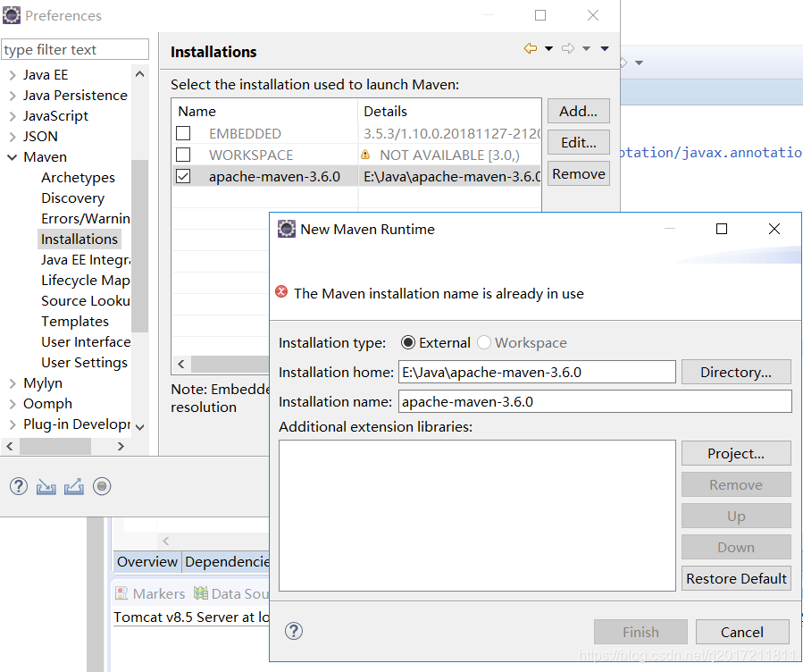Select the apache-maven-3.6.0 table row name

coord(274,177)
